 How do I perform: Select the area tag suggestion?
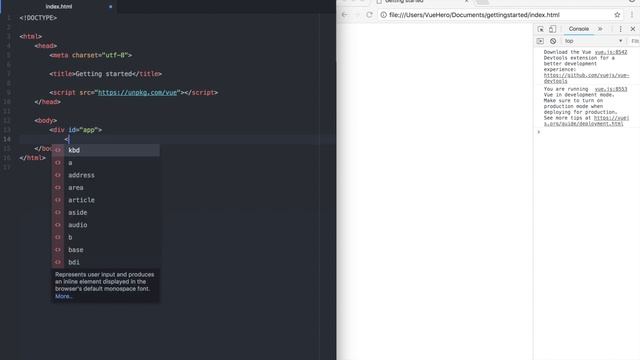coord(105,188)
